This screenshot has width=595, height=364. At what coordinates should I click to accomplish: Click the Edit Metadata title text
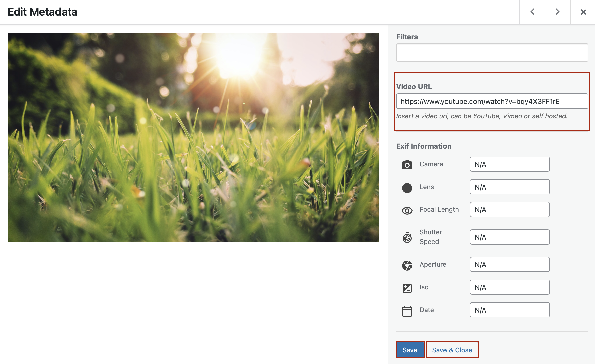click(42, 12)
